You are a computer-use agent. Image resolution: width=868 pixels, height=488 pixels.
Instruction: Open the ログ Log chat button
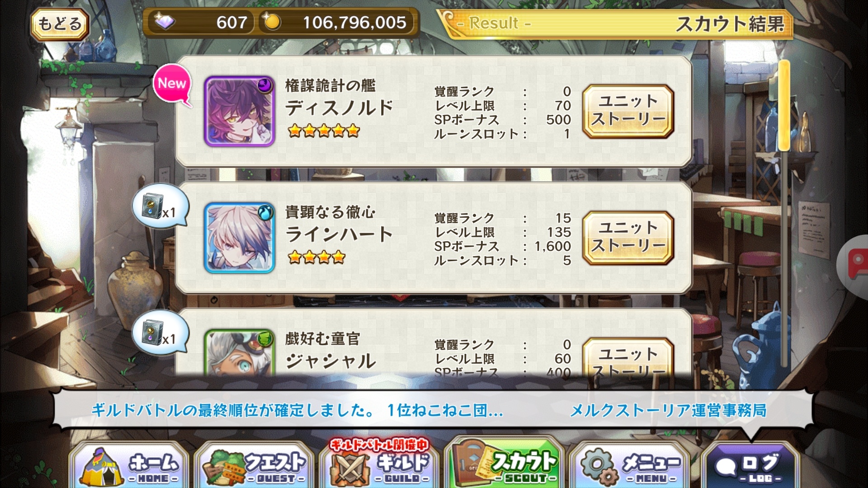[750, 465]
